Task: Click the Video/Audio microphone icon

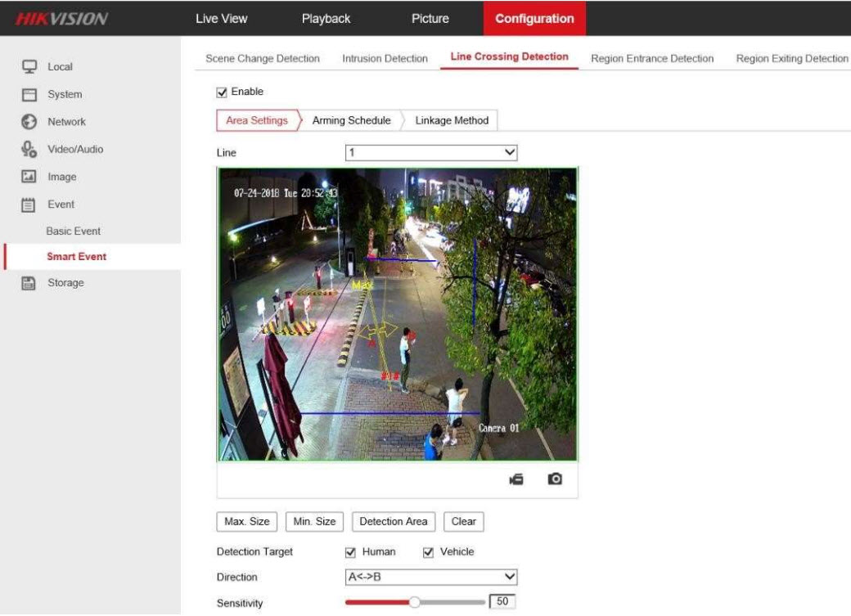Action: click(x=29, y=149)
